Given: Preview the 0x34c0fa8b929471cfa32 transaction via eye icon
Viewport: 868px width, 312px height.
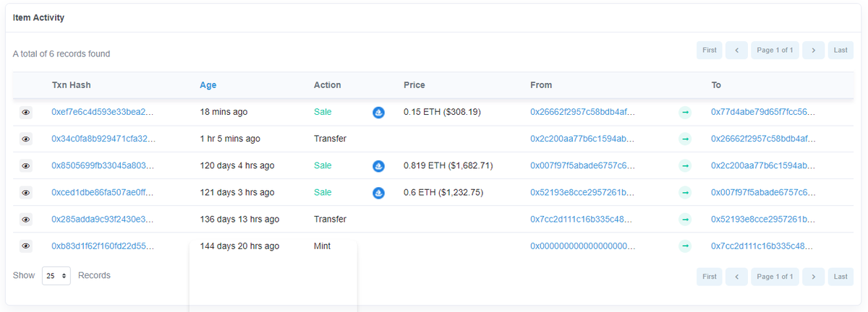Looking at the screenshot, I should point(26,139).
